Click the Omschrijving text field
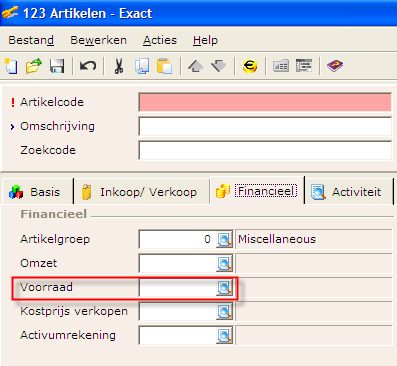The image size is (397, 366). click(x=265, y=126)
